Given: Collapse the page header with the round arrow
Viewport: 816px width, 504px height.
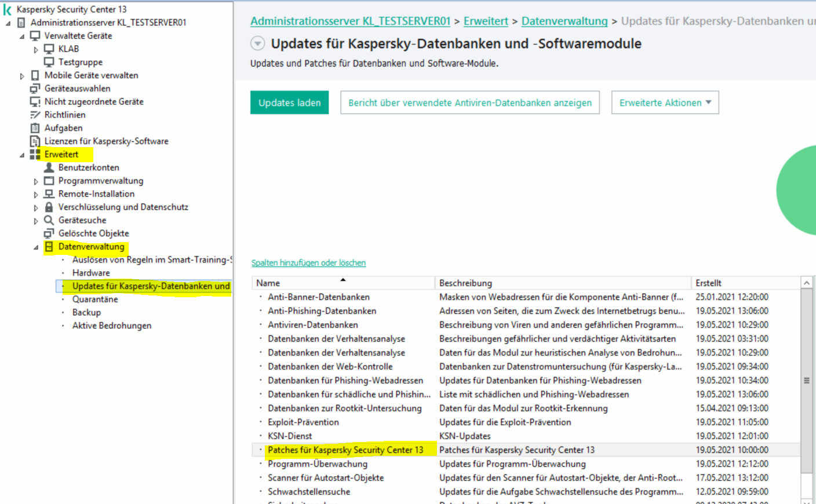Looking at the screenshot, I should click(x=258, y=43).
